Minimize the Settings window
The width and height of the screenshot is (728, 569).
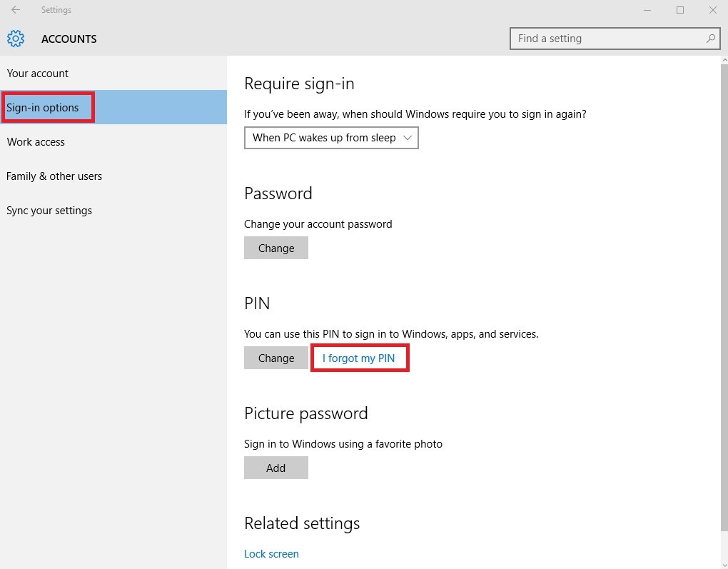647,10
